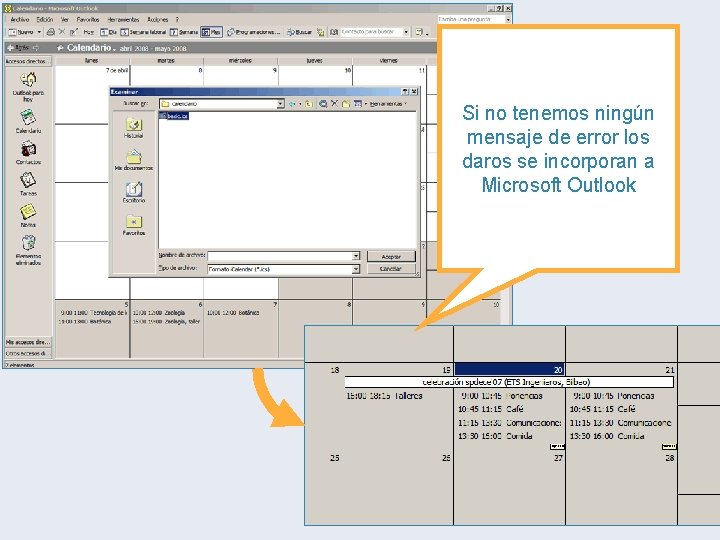Click the Print icon in Outlook toolbar
This screenshot has height=540, width=720.
[x=51, y=32]
